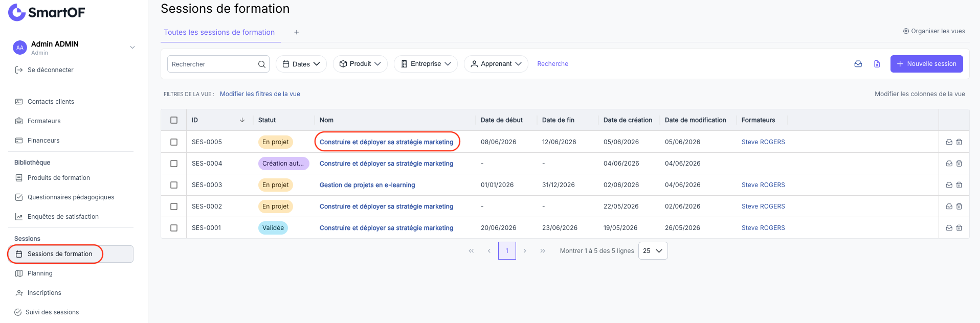This screenshot has height=323, width=980.
Task: Click the AA user avatar
Action: pos(20,48)
